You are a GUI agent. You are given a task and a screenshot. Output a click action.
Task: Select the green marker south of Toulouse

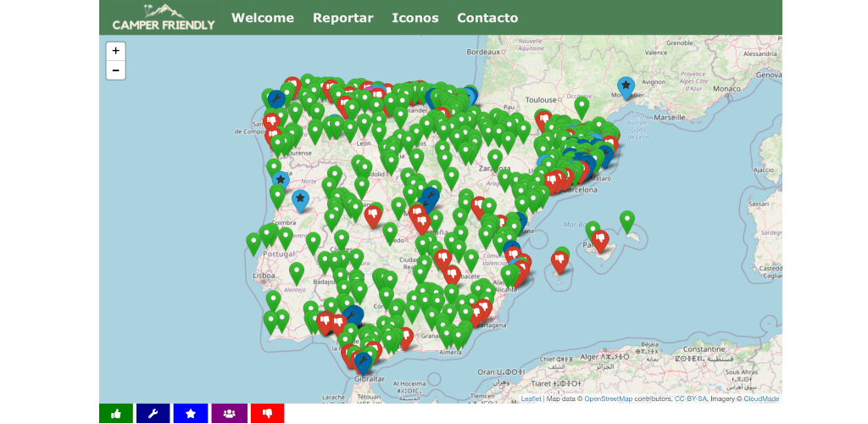(x=581, y=106)
